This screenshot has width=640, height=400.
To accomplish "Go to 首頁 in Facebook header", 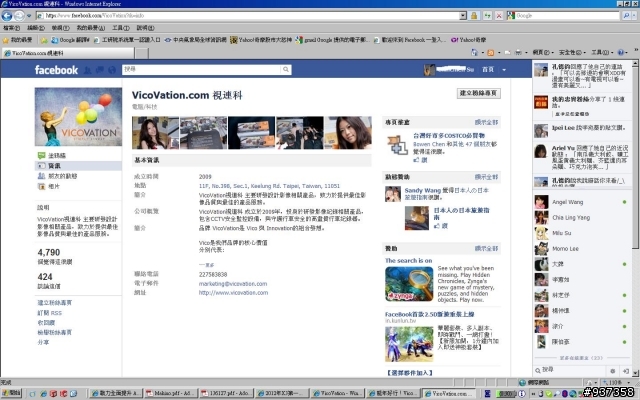I will (x=488, y=69).
